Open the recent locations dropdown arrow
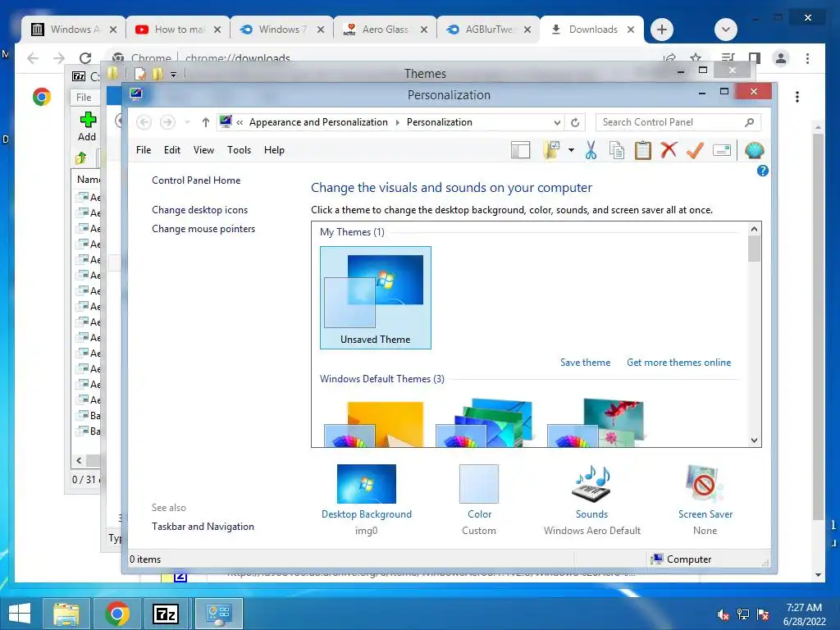Screen dimensions: 840x630 [x=187, y=123]
